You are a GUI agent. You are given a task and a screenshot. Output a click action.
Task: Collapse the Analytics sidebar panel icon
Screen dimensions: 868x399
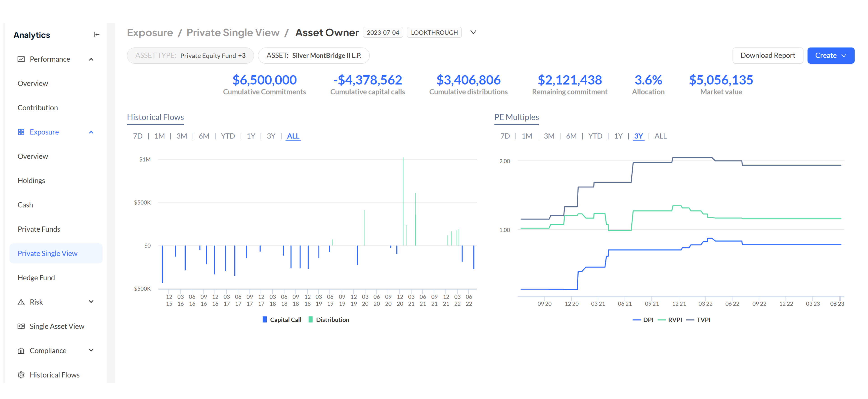point(96,35)
